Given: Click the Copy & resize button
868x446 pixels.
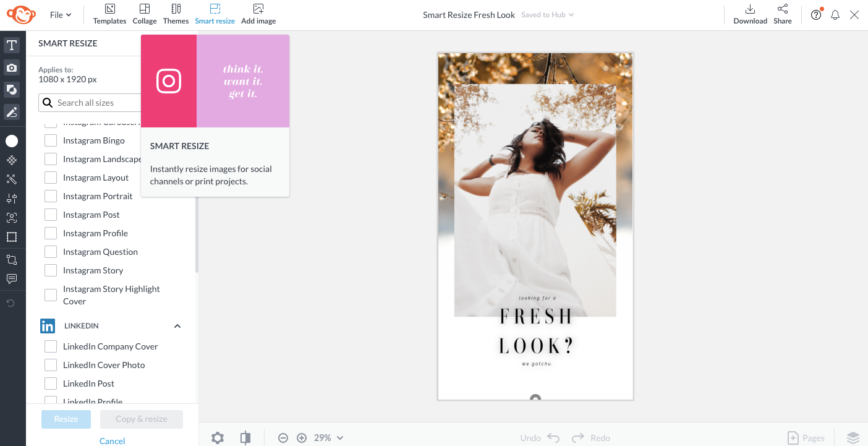Looking at the screenshot, I should point(142,419).
